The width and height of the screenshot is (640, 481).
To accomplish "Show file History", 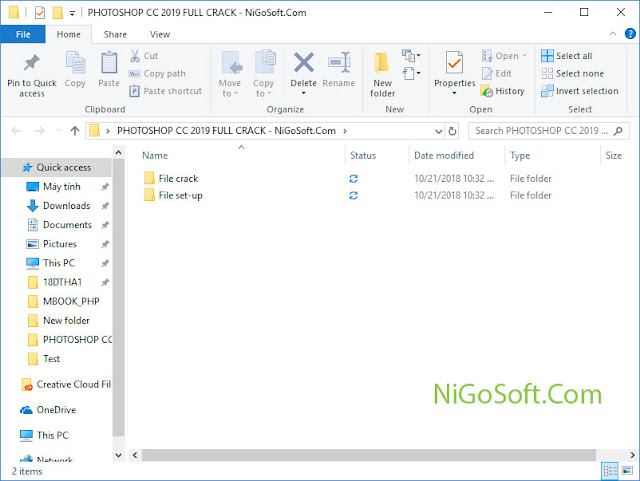I will coord(502,91).
